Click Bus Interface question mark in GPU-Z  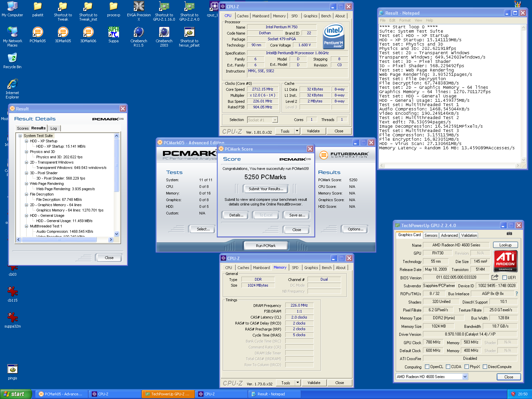pos(516,294)
